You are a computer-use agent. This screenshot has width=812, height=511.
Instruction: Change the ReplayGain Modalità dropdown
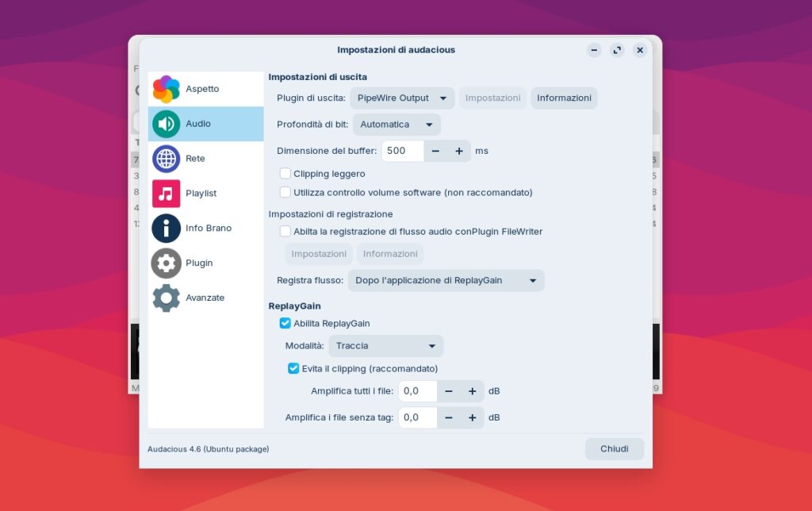point(386,346)
